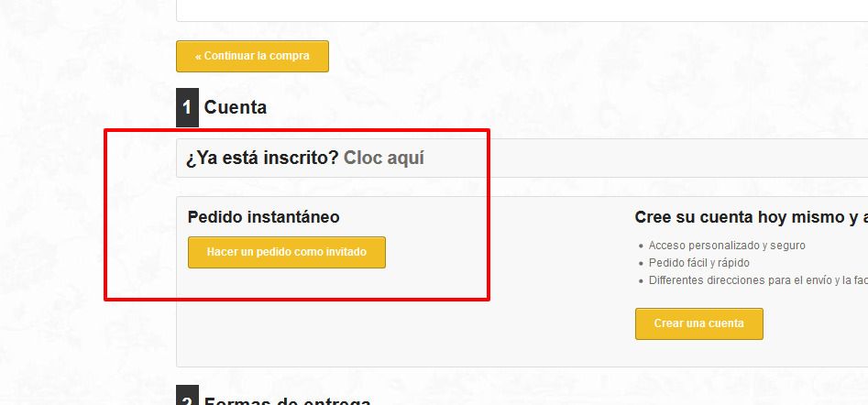Viewport: 868px width, 405px height.
Task: Click the ¿Ya está inscrito? text
Action: point(262,159)
